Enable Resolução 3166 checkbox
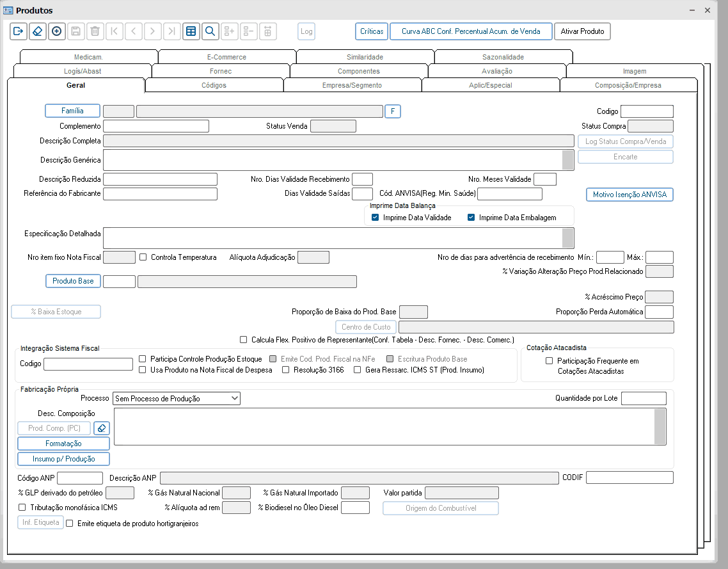Viewport: 728px width, 569px height. pos(285,370)
